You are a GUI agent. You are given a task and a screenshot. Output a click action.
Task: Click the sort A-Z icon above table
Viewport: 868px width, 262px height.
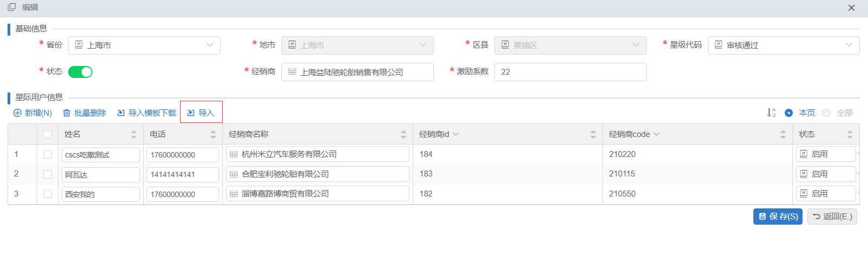771,113
